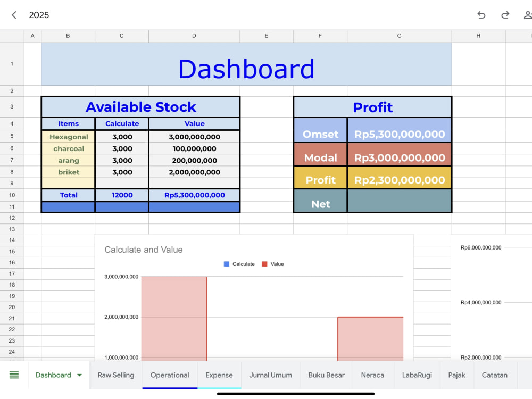This screenshot has width=532, height=399.
Task: Select the Calculate column header cell
Action: tap(122, 123)
